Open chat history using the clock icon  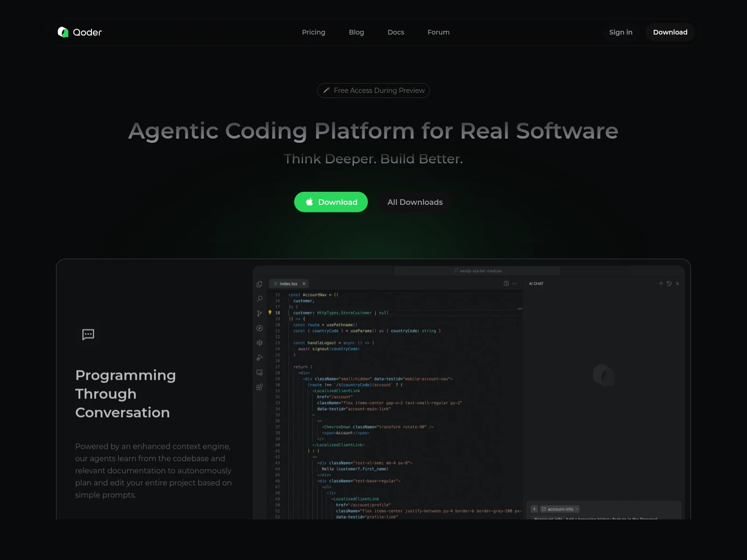(669, 283)
